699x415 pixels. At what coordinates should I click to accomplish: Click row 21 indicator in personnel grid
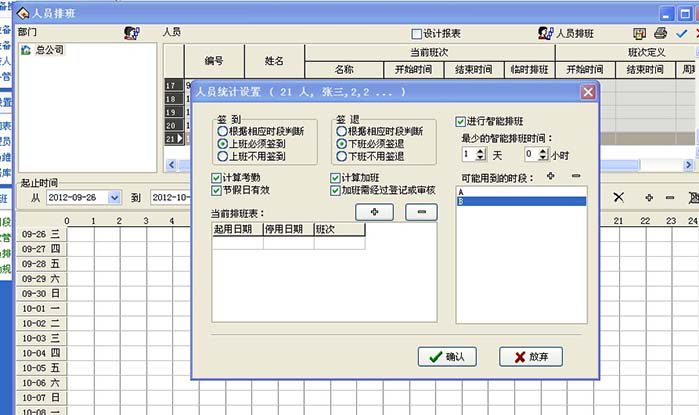(173, 139)
